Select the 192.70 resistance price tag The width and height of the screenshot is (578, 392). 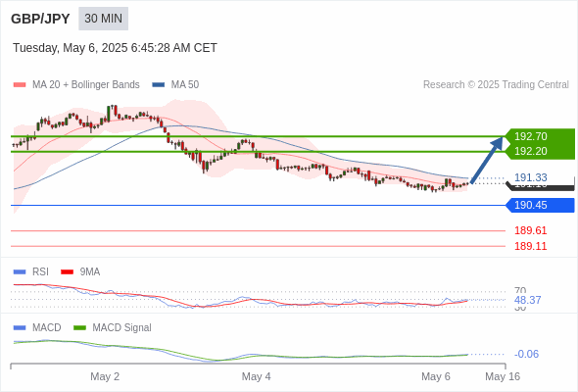click(540, 136)
